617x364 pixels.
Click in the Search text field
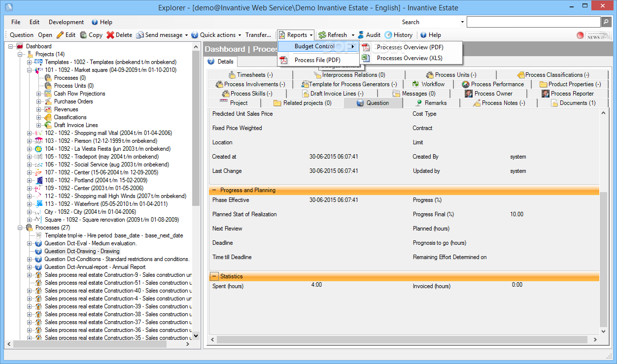tap(533, 22)
